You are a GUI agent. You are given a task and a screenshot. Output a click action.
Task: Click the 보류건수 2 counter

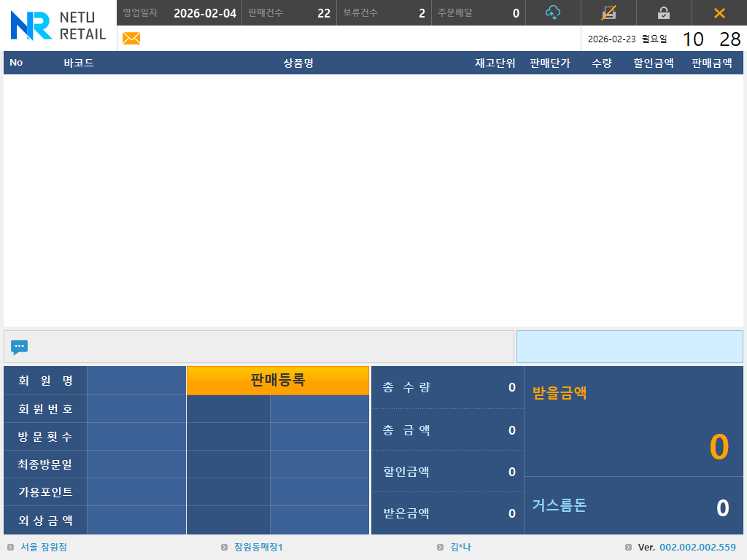[x=384, y=13]
